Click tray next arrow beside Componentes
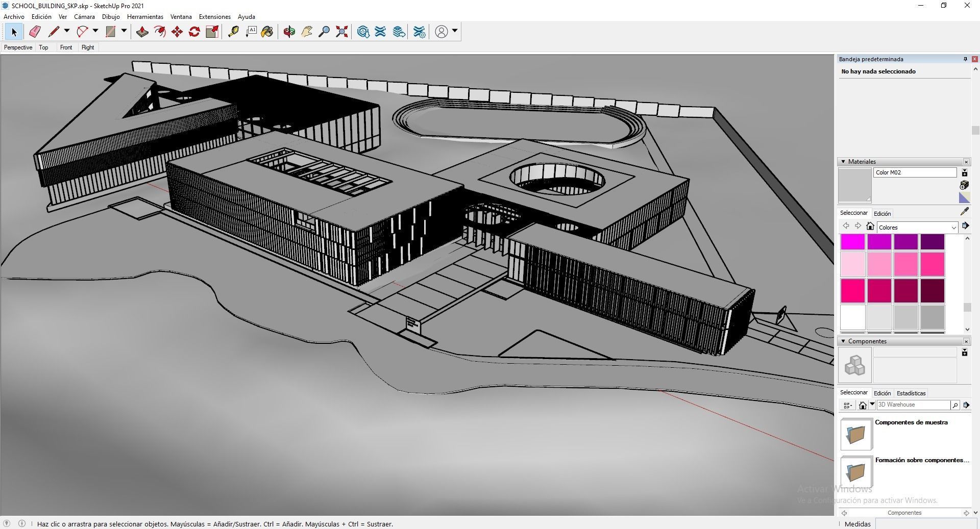 pos(966,513)
